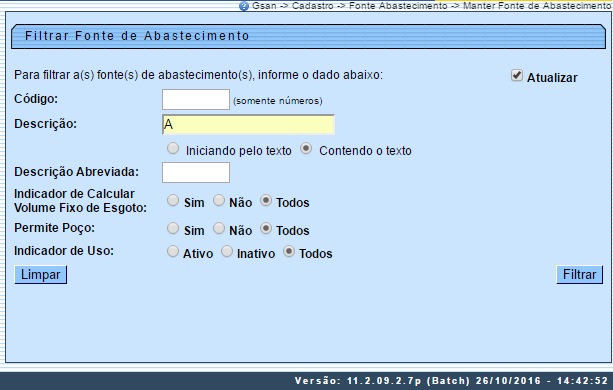Select Não for Permite Poço

pyautogui.click(x=219, y=228)
